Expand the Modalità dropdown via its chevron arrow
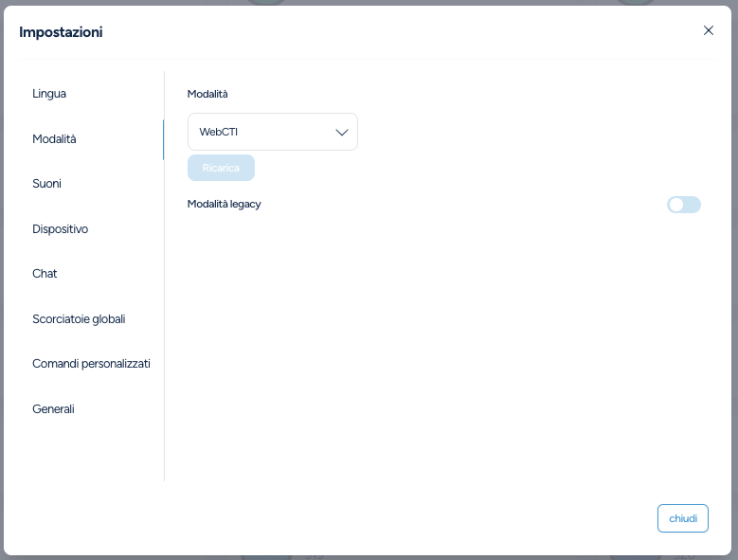The height and width of the screenshot is (560, 738). tap(342, 132)
